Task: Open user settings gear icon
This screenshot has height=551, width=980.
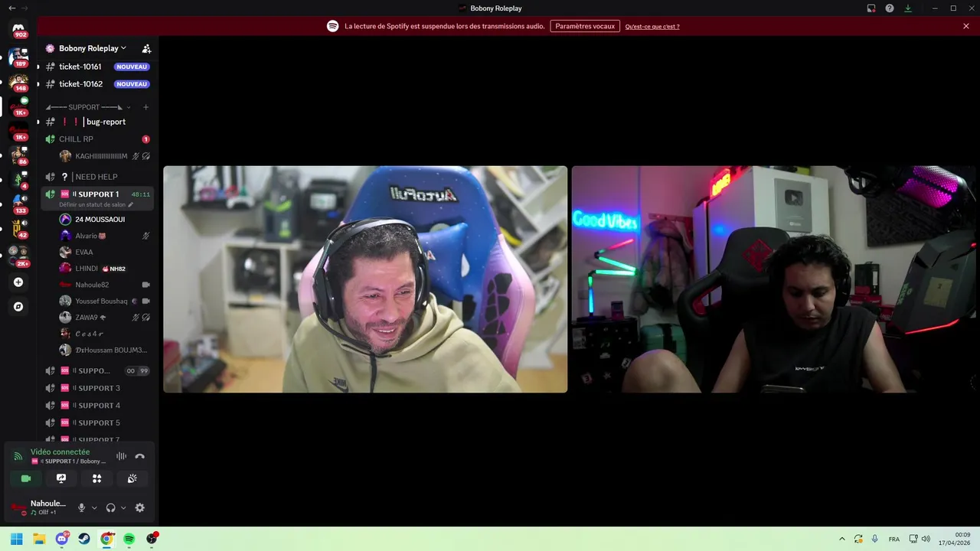Action: pos(139,507)
